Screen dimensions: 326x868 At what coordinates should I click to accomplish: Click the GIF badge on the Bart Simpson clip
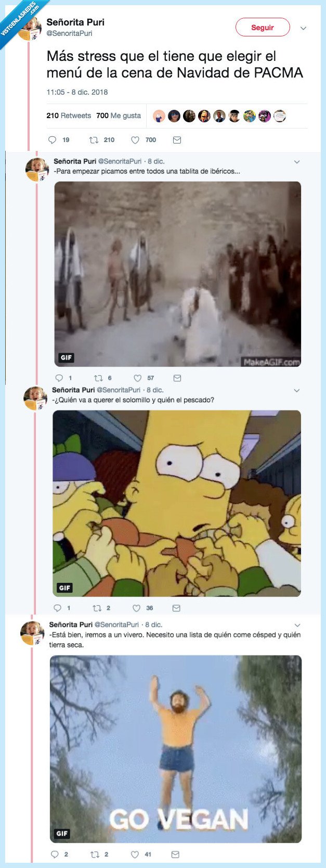coord(64,588)
